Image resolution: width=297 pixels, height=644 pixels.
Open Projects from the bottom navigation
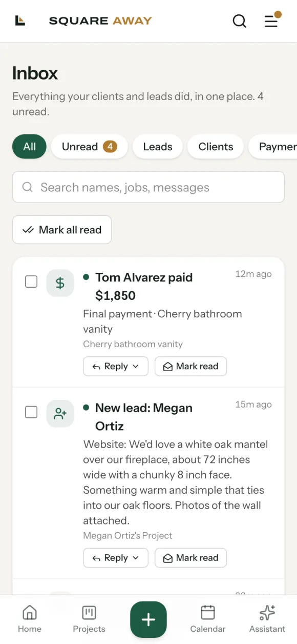click(x=89, y=619)
